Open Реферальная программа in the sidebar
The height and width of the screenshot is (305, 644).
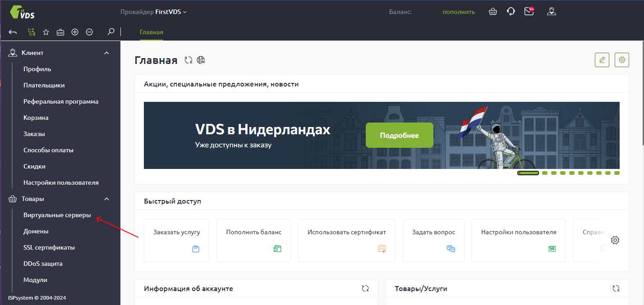coord(61,101)
